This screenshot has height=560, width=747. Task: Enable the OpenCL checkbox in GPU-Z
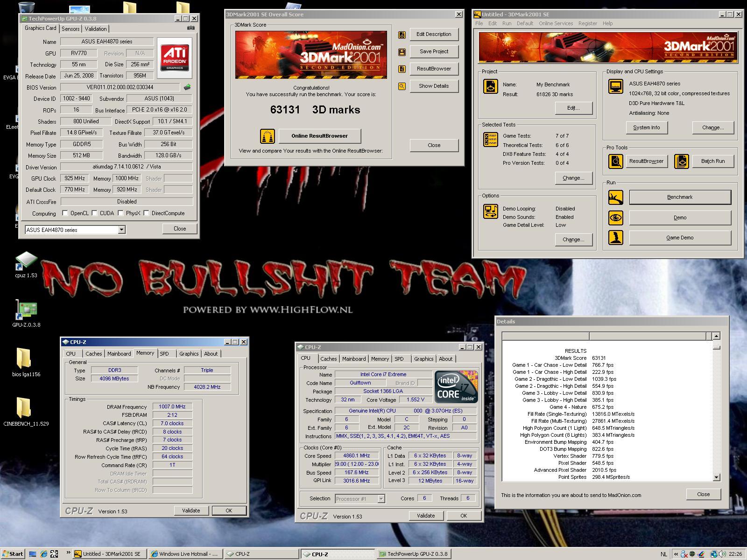(65, 213)
